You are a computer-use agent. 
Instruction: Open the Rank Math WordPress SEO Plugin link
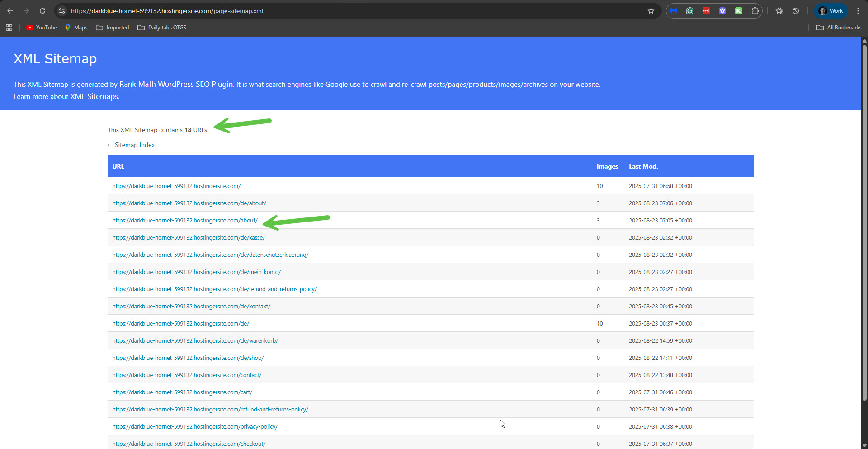coord(176,84)
